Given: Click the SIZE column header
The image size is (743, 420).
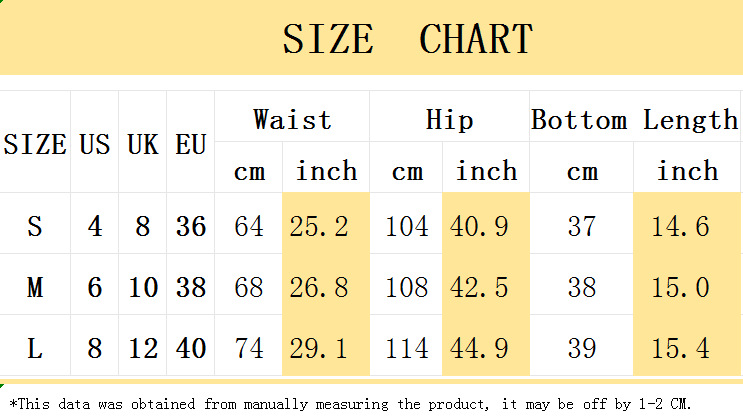Looking at the screenshot, I should (x=35, y=144).
